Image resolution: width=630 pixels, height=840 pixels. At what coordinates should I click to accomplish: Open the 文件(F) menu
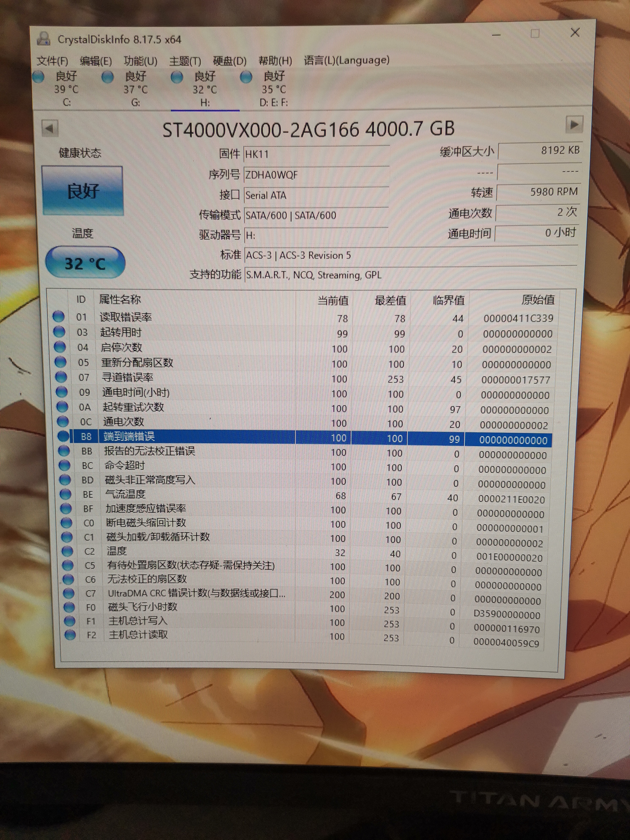click(52, 61)
